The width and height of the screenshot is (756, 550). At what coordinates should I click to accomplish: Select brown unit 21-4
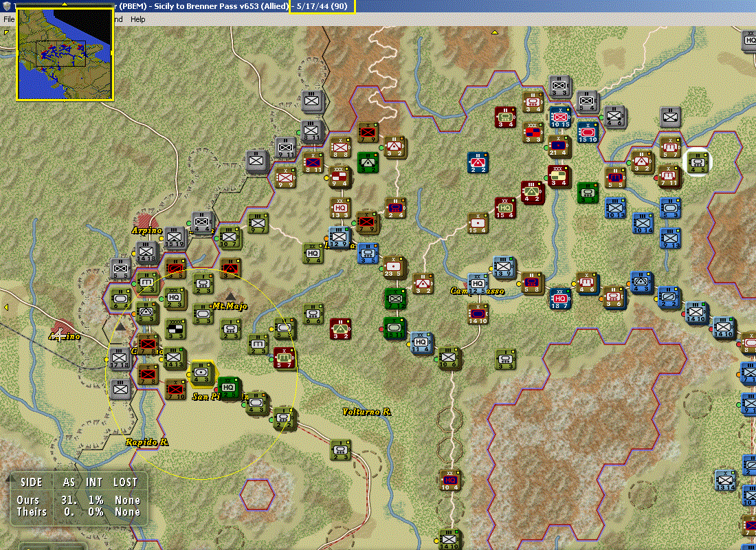pyautogui.click(x=559, y=146)
